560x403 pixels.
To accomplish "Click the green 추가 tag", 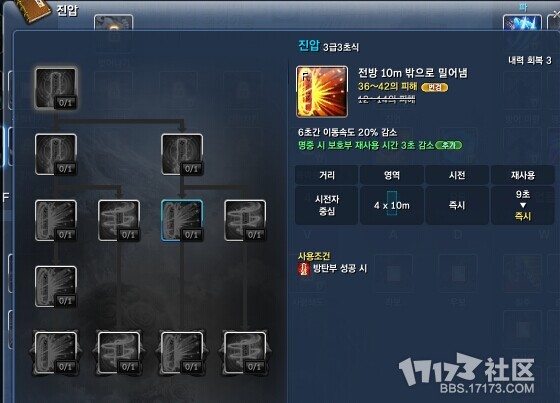I will point(449,145).
